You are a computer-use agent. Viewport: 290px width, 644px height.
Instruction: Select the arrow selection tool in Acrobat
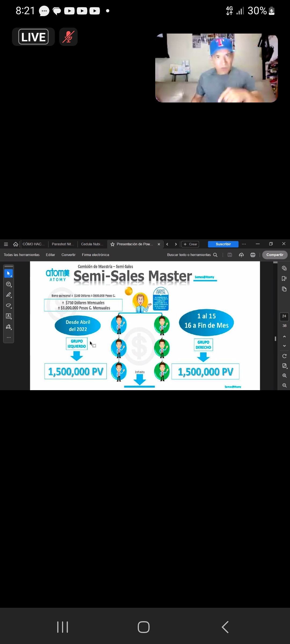[9, 273]
